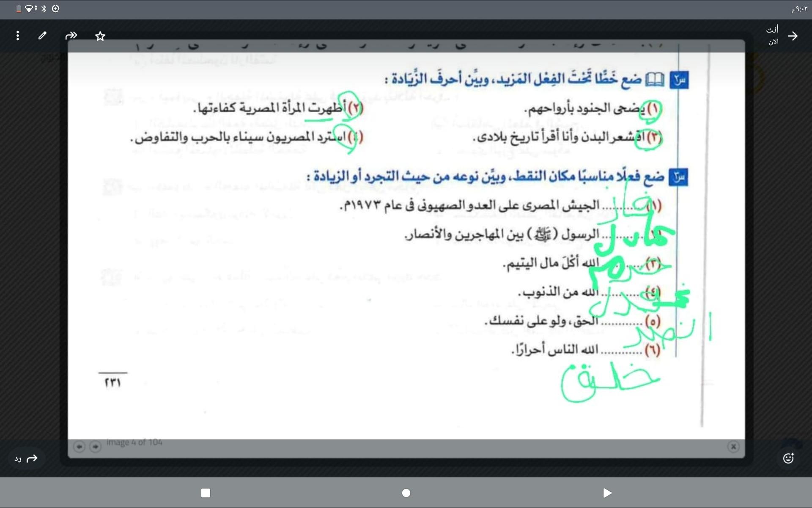Tap the Android home circle button
812x508 pixels.
[406, 493]
